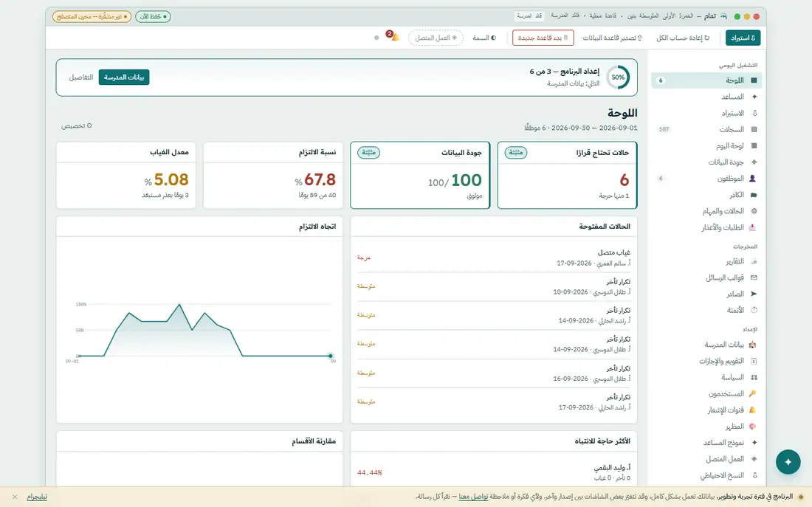Open الصادر outbox sidebar item
The width and height of the screenshot is (812, 507).
[706, 294]
